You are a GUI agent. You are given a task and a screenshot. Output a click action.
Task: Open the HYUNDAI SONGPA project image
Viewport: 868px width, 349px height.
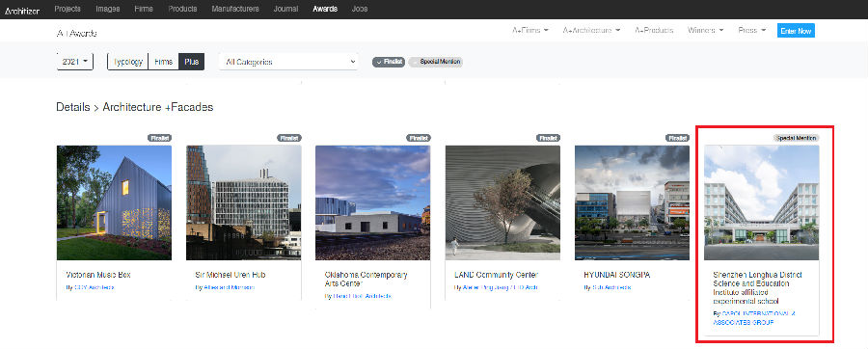632,202
